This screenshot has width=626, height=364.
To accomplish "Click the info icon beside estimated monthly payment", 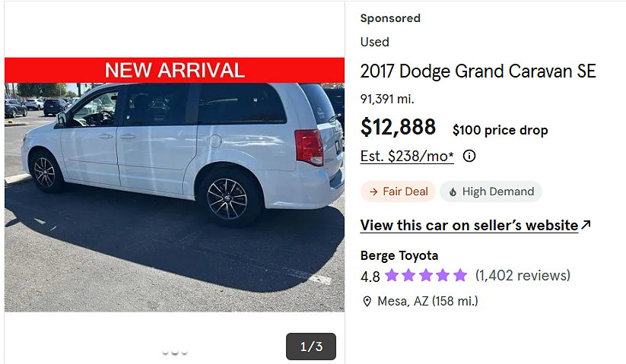I will [x=469, y=157].
